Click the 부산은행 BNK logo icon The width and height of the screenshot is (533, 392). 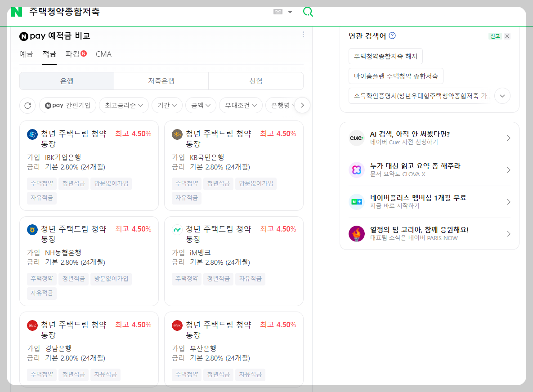click(x=177, y=325)
